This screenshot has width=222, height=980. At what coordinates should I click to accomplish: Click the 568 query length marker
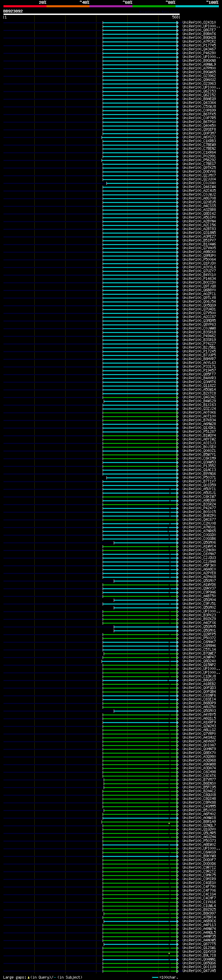click(175, 17)
